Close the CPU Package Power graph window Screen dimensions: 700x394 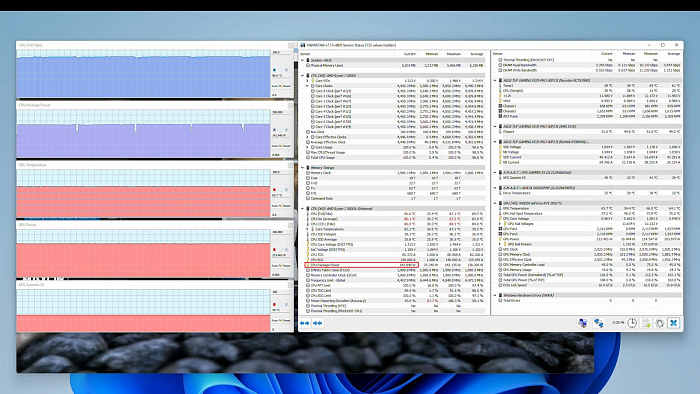[291, 105]
